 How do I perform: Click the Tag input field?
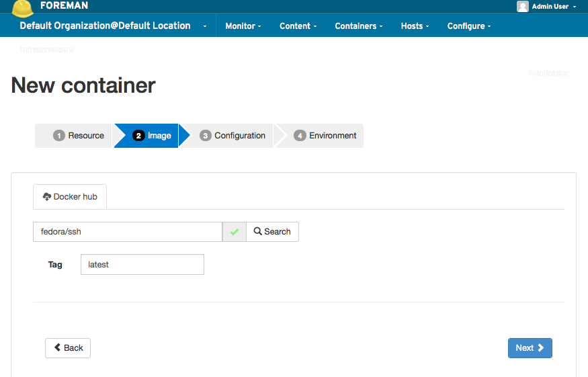click(142, 265)
